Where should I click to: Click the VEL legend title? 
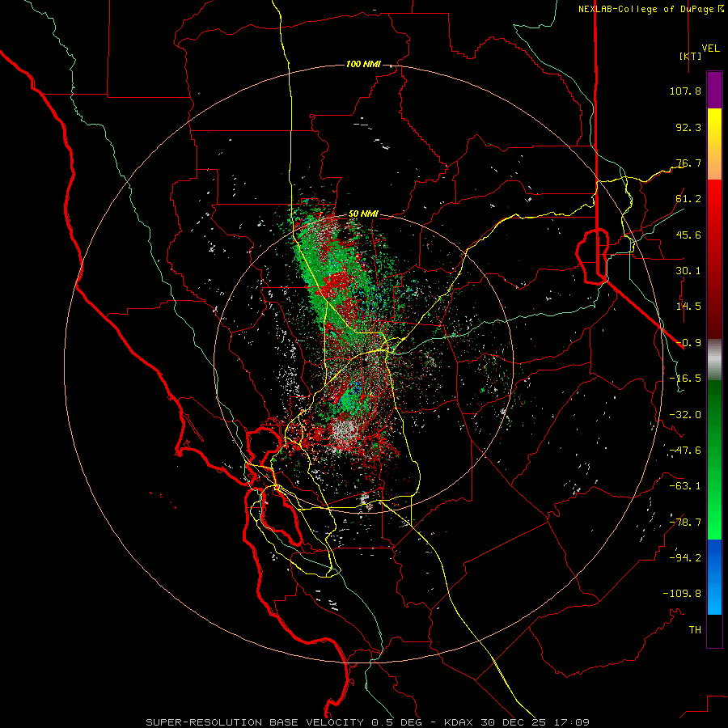710,49
